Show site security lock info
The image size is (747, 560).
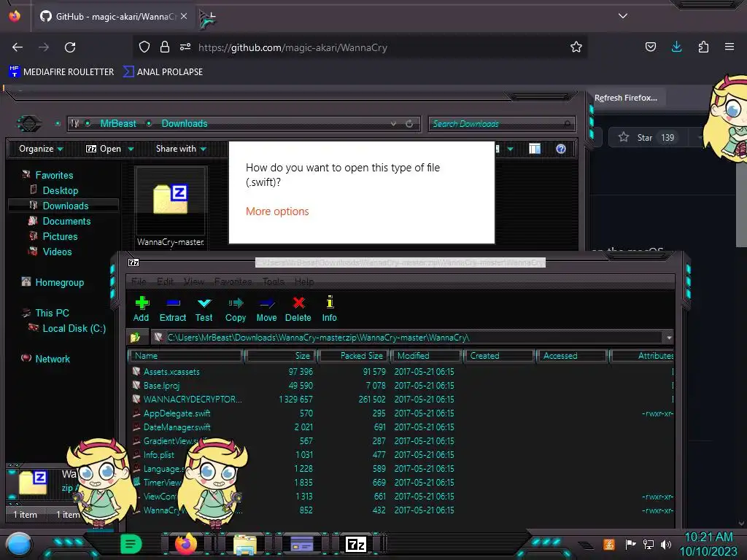click(165, 47)
